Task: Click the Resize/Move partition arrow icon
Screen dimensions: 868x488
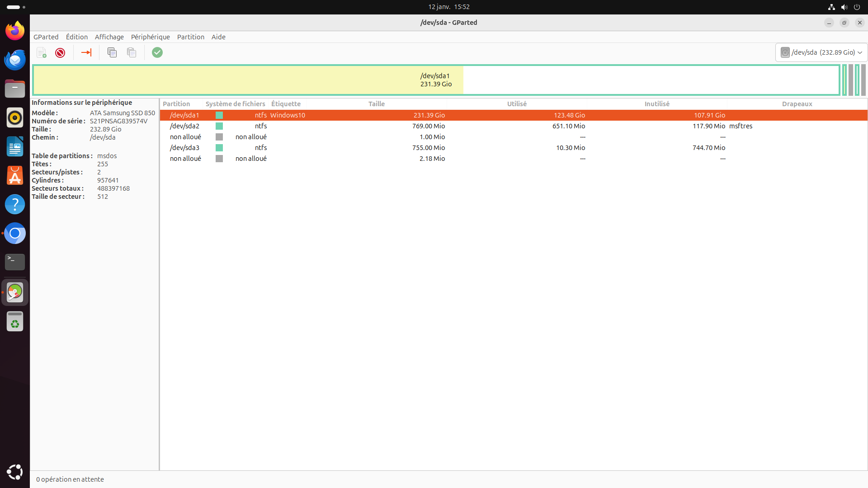Action: [86, 53]
